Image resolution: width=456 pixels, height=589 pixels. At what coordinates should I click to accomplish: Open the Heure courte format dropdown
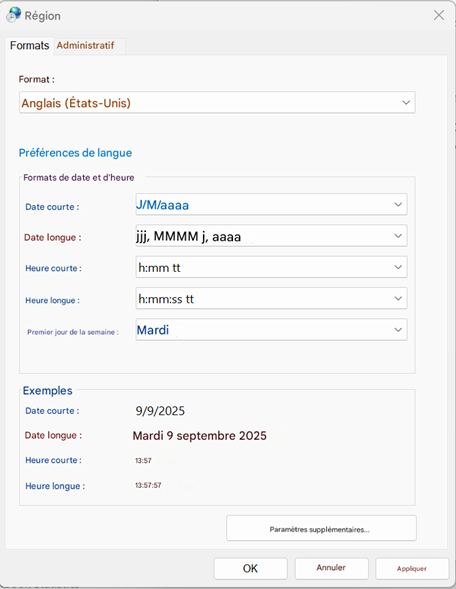[x=271, y=267]
